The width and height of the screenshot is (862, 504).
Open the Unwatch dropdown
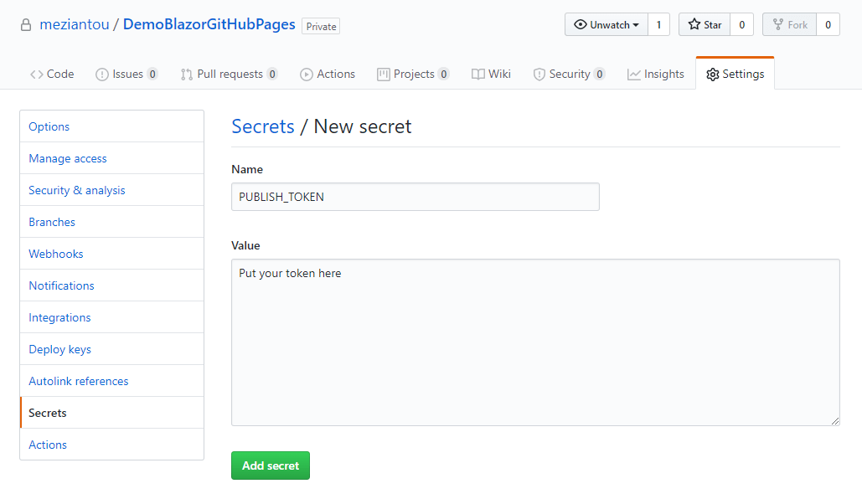tap(606, 25)
